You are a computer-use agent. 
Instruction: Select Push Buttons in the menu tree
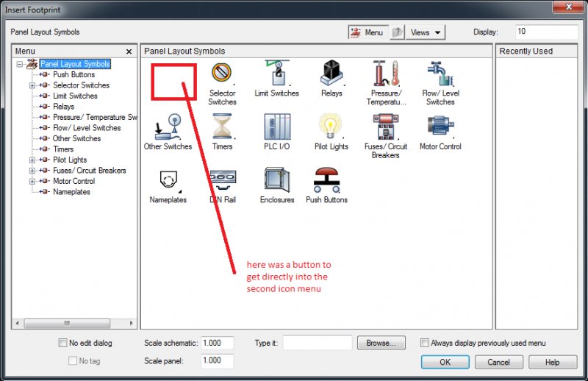pos(74,75)
